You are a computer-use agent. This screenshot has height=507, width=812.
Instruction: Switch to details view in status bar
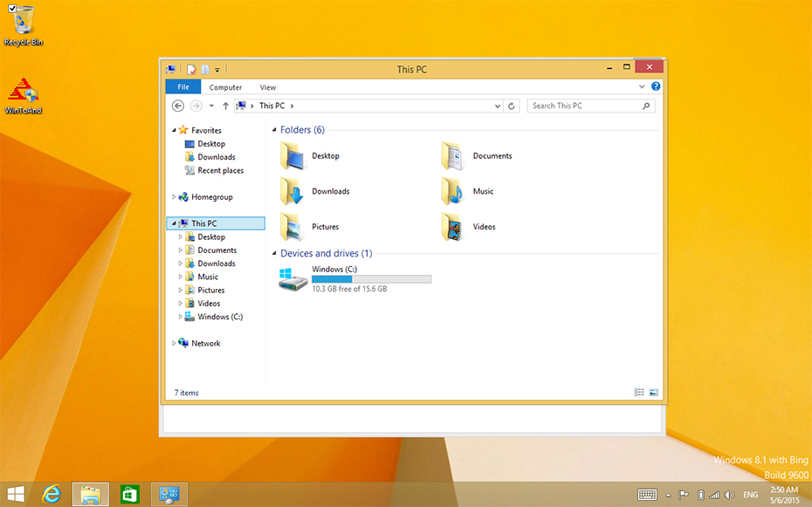point(639,393)
